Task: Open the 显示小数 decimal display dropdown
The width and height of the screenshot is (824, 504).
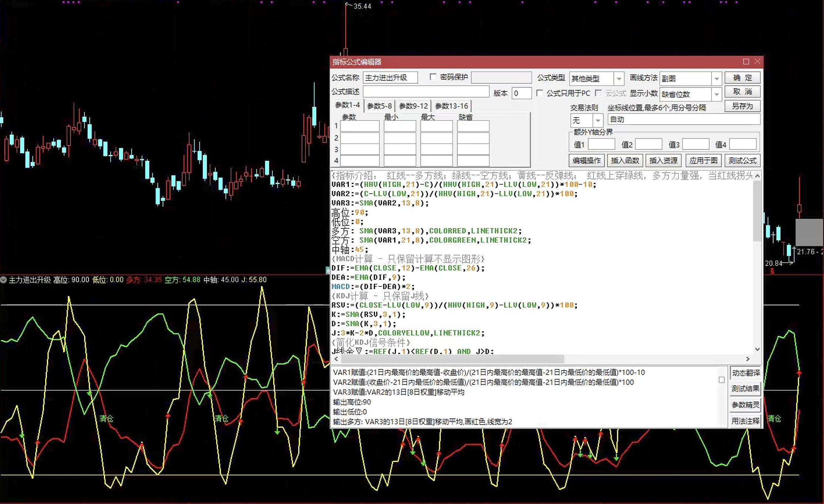Action: point(717,94)
